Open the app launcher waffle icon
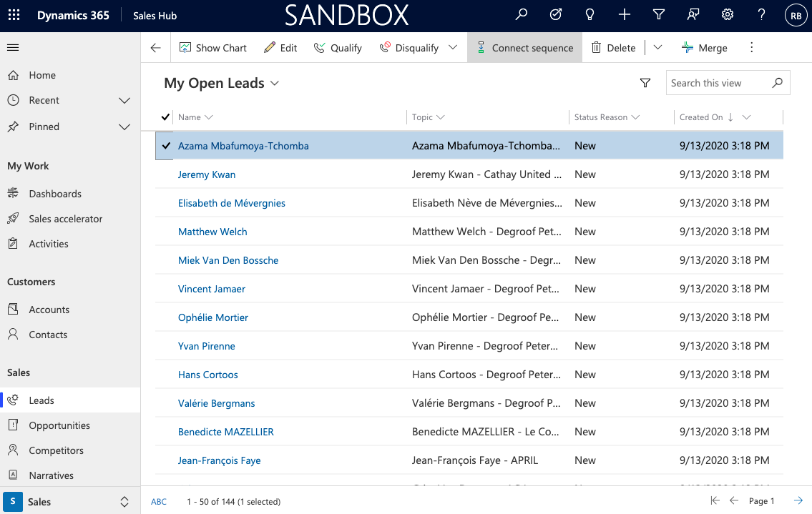Screen dimensions: 812x514 point(14,16)
